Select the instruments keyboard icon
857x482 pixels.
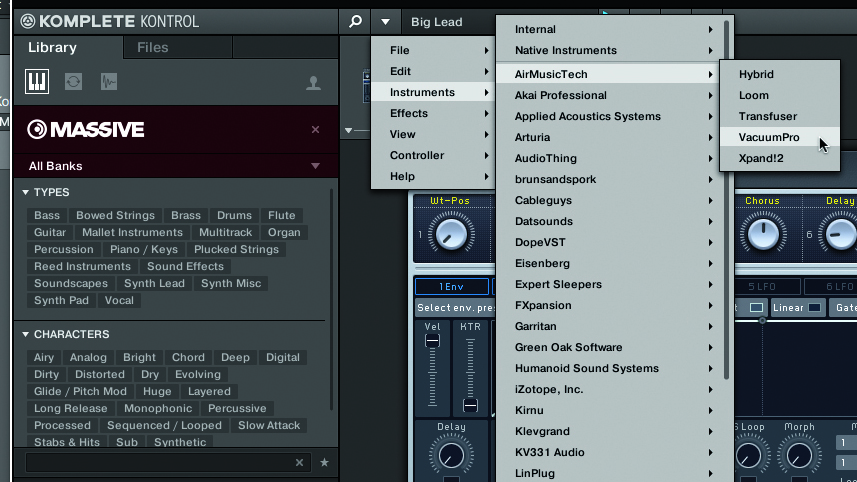pos(37,82)
